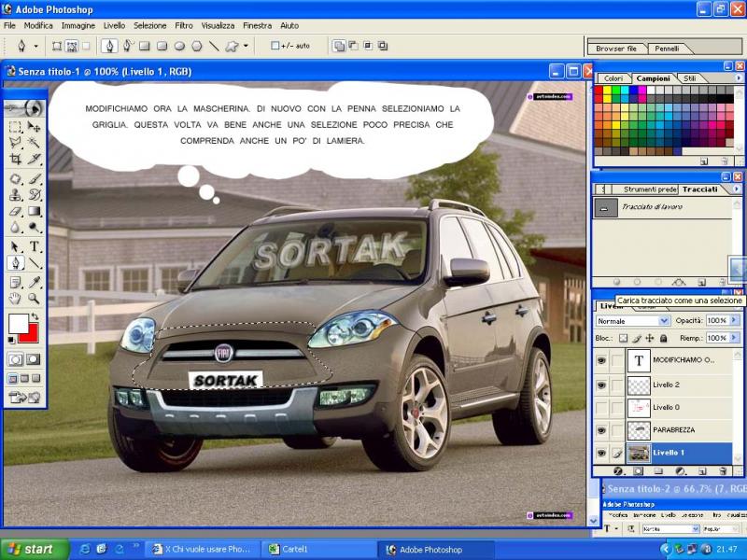Toggle visibility of MODIFICHIAMO text layer
747x560 pixels.
click(601, 360)
